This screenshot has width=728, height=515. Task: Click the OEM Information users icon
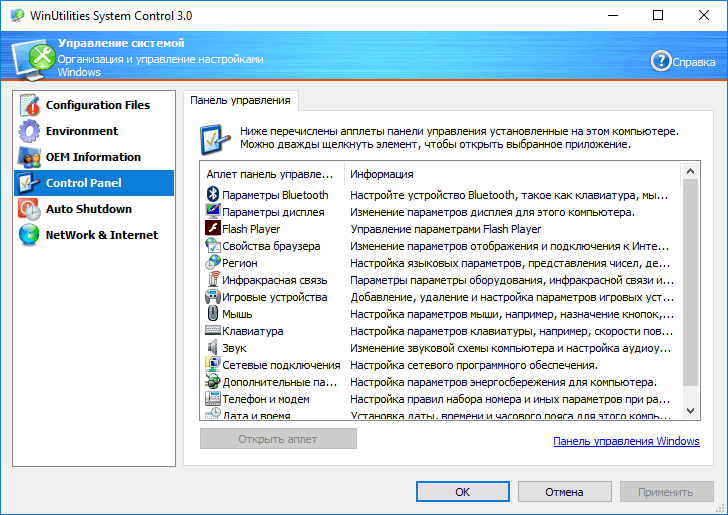(x=29, y=157)
